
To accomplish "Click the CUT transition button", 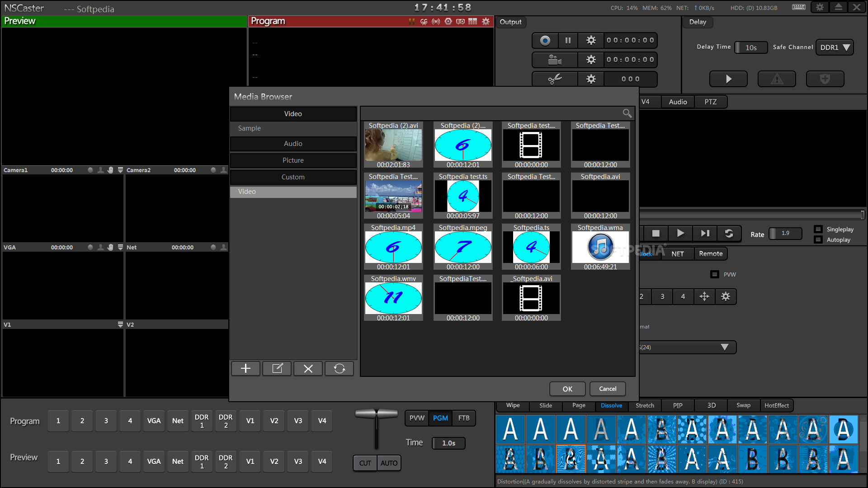I will click(365, 463).
